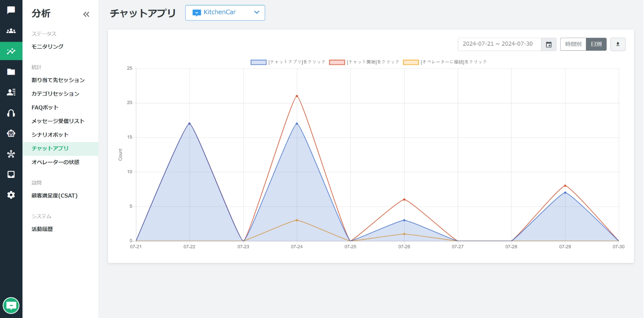Open カテゴリセッション statistics
Viewport: 644px width, 318px height.
coord(55,94)
